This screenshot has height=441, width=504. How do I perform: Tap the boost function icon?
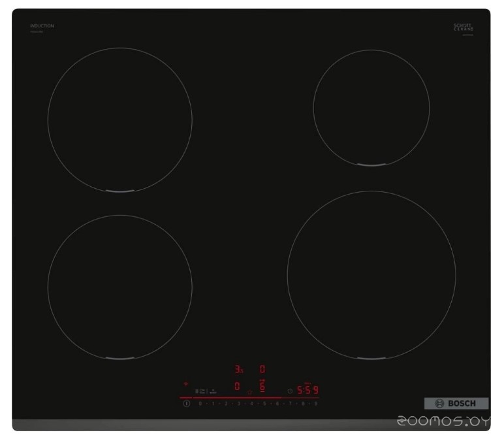coord(213,391)
